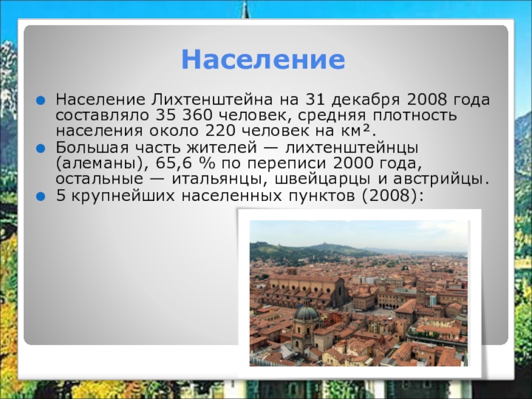Click the line "остальные — итальянцы, швейцарцы и австрийцы"

point(273,179)
